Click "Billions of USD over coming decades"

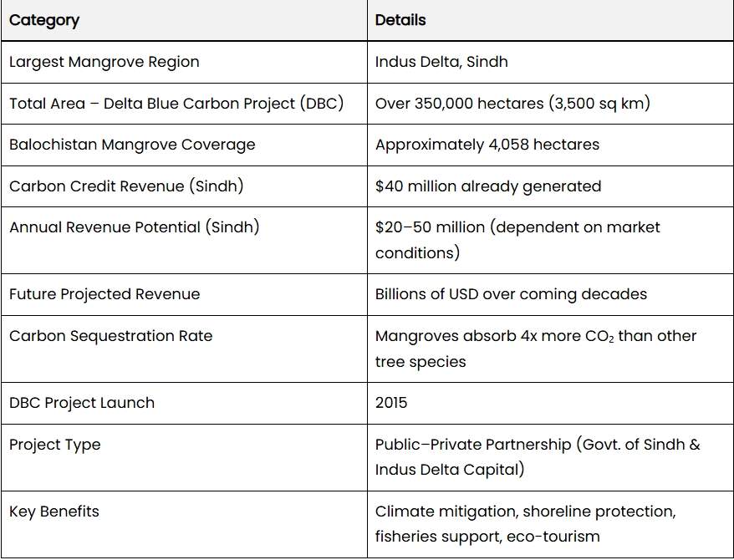point(511,294)
